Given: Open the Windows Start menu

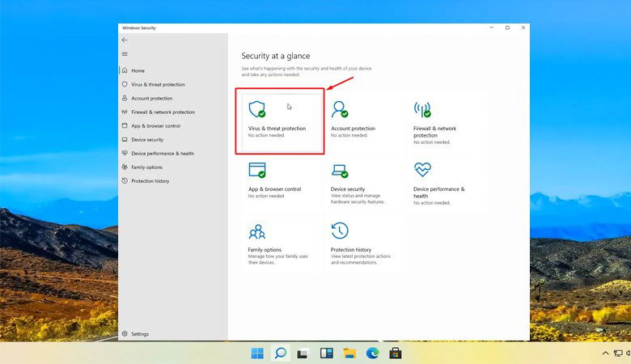Looking at the screenshot, I should coord(257,353).
